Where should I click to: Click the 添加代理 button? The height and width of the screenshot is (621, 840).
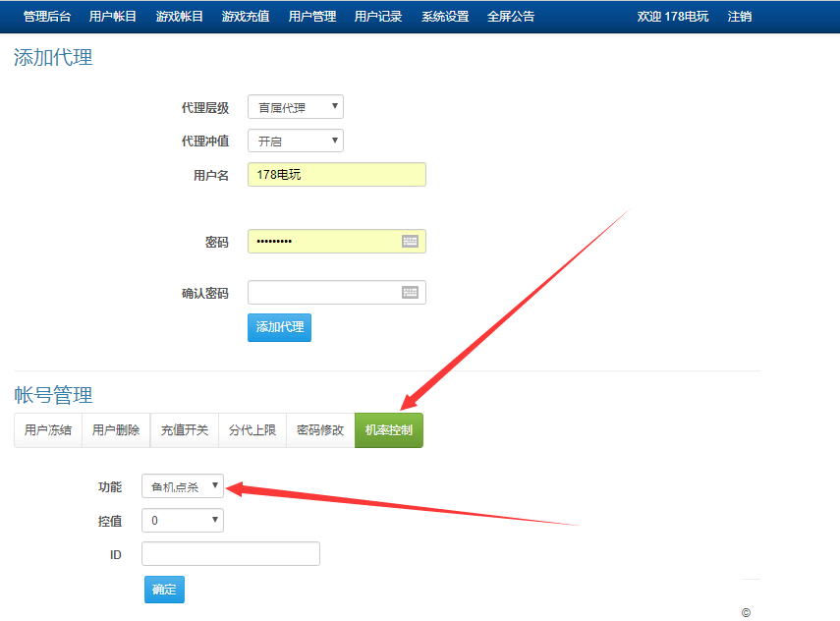click(x=278, y=327)
